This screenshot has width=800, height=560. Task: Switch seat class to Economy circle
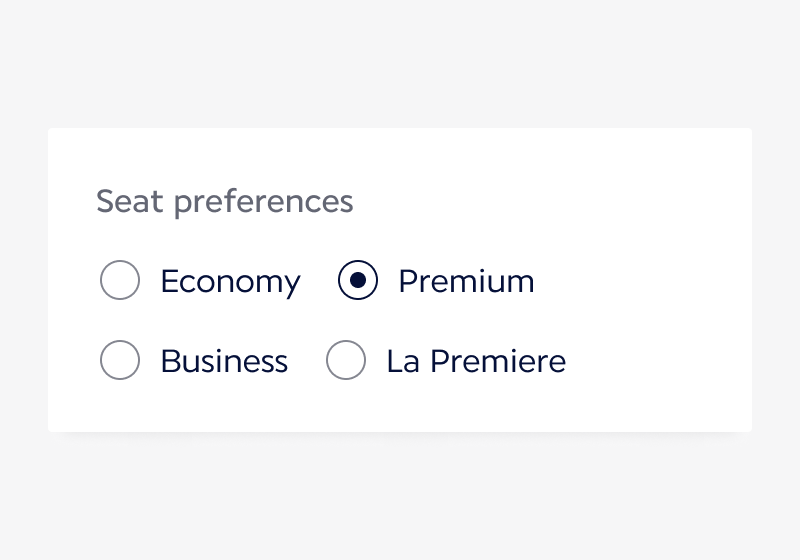(x=120, y=281)
